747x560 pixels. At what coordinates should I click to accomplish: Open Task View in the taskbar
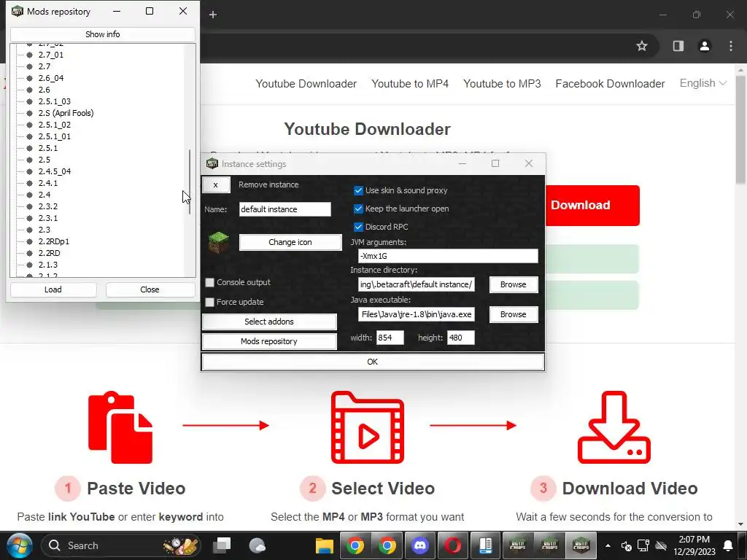(222, 545)
